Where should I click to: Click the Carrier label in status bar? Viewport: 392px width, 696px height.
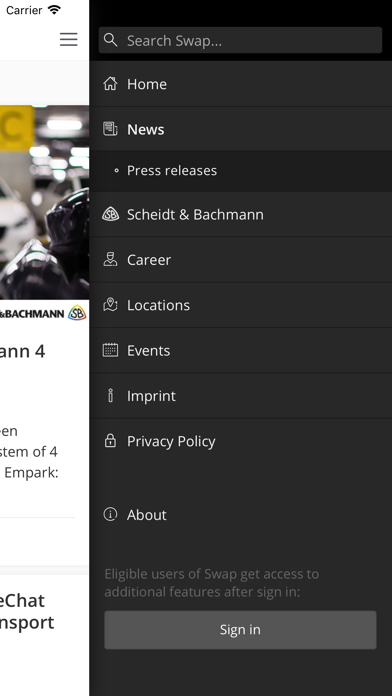click(24, 10)
